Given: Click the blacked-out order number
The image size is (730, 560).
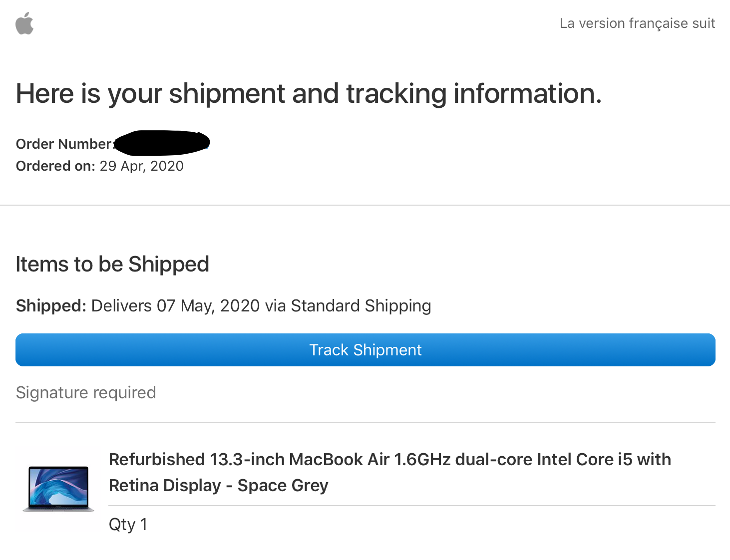Looking at the screenshot, I should point(161,143).
